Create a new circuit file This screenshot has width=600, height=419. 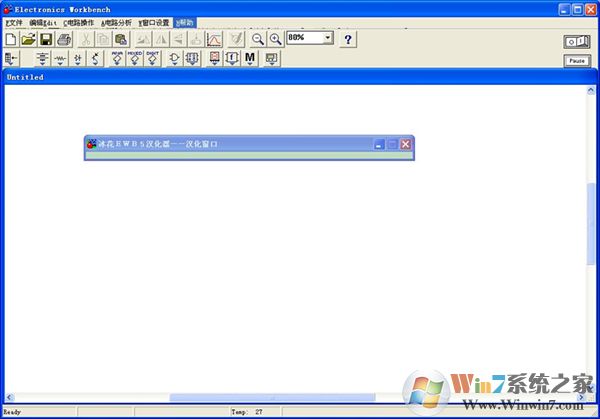[11, 39]
